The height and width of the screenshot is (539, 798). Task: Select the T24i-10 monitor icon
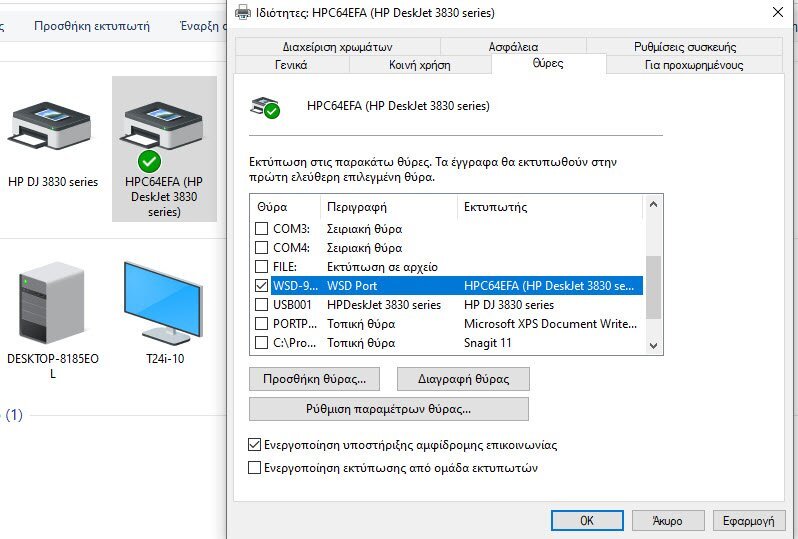[164, 304]
